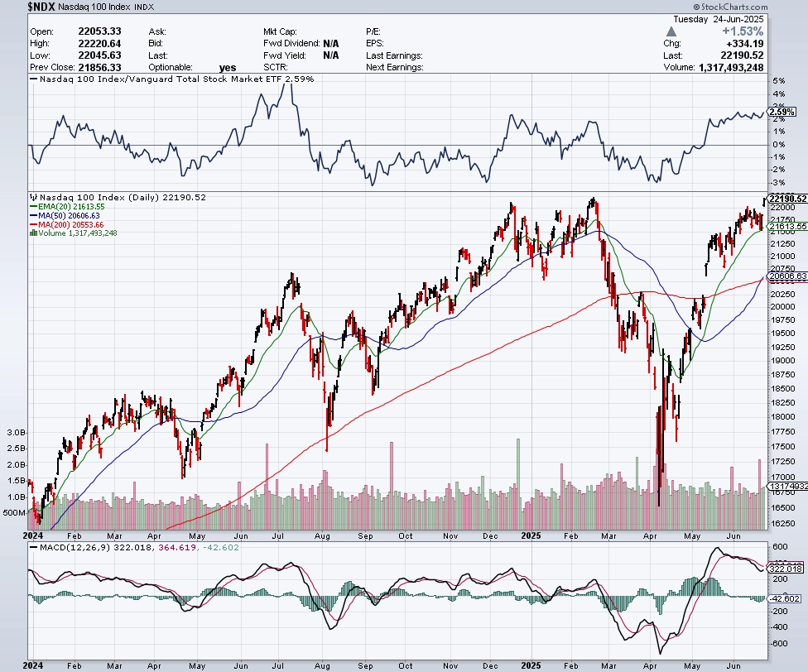Click the $NDX ticker symbol title
Viewport: 808px width, 672px height.
coord(41,7)
